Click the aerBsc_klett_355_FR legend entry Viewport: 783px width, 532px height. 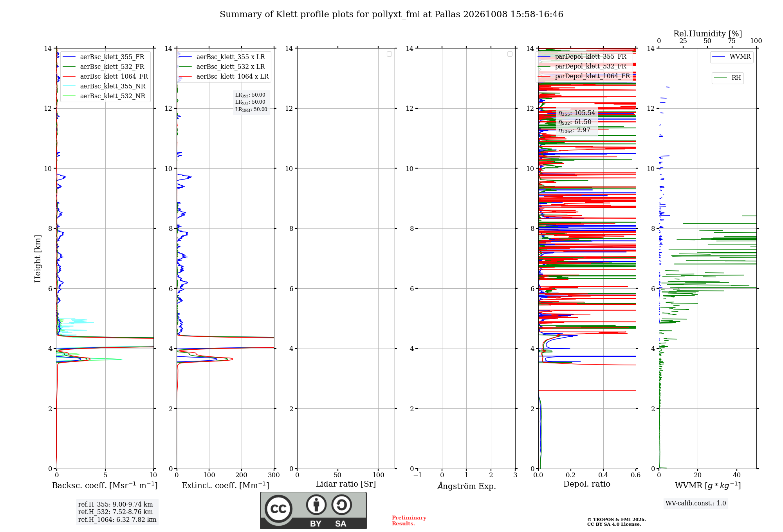pos(104,57)
